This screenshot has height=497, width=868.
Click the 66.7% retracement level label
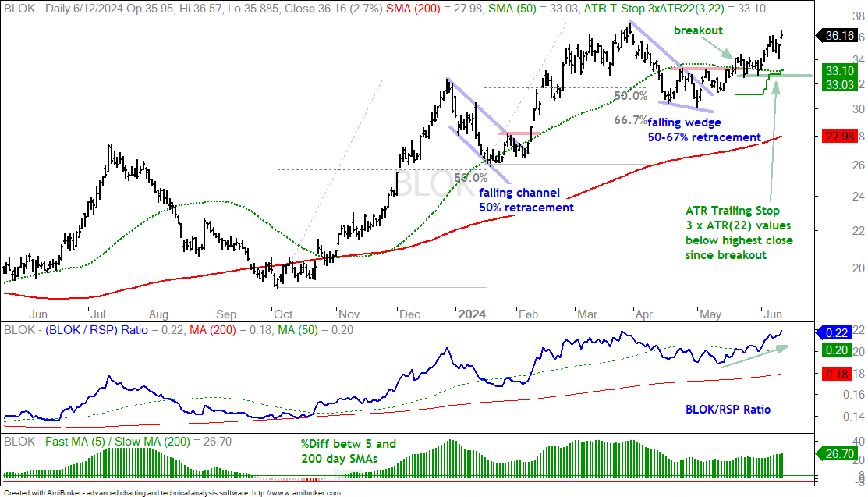630,119
